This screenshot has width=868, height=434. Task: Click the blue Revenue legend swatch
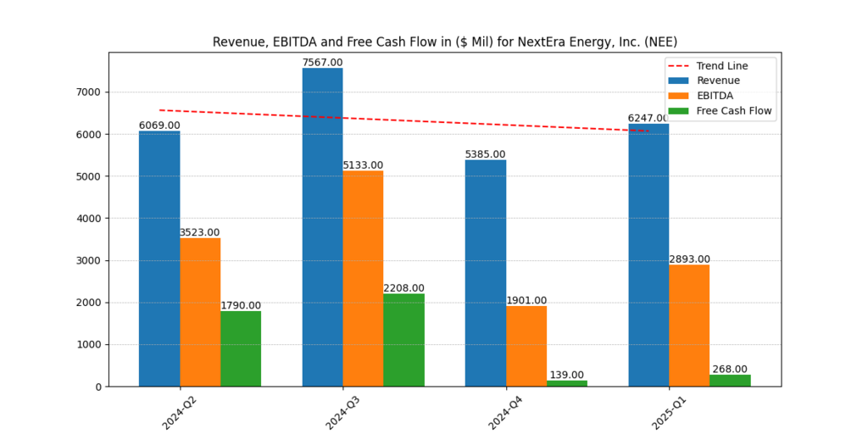pos(678,81)
